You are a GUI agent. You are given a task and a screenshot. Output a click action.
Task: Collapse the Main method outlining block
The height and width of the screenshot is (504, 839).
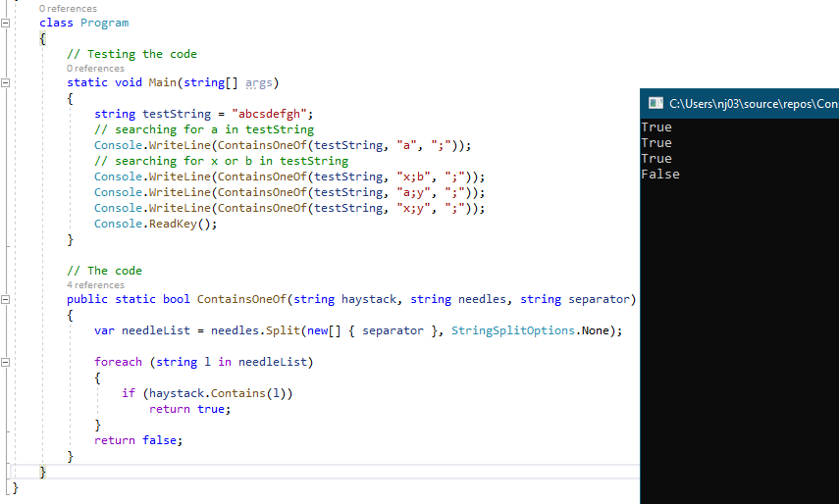[7, 83]
